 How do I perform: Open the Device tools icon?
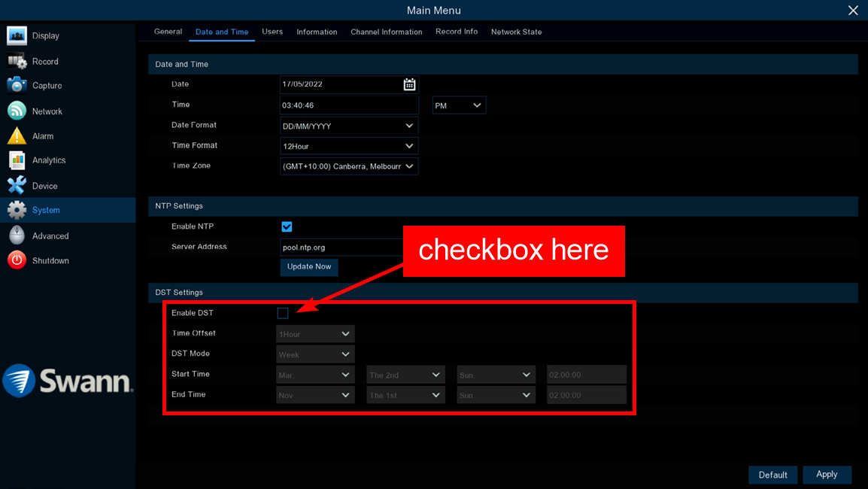pyautogui.click(x=17, y=185)
